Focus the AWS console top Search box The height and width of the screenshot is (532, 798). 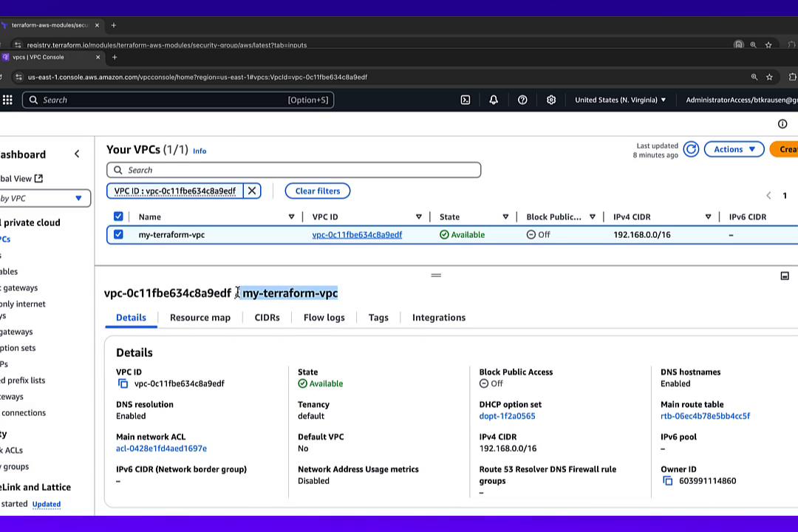[x=178, y=100]
